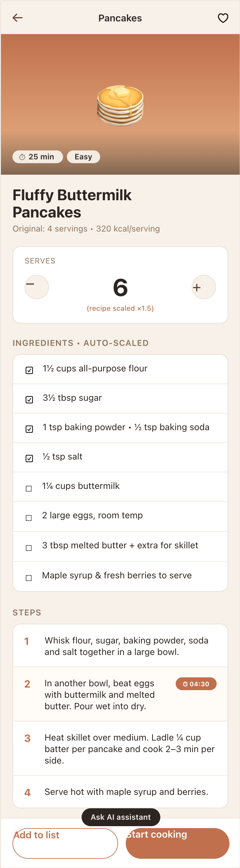The width and height of the screenshot is (240, 868).
Task: Check maple syrup & berries box
Action: tap(29, 578)
